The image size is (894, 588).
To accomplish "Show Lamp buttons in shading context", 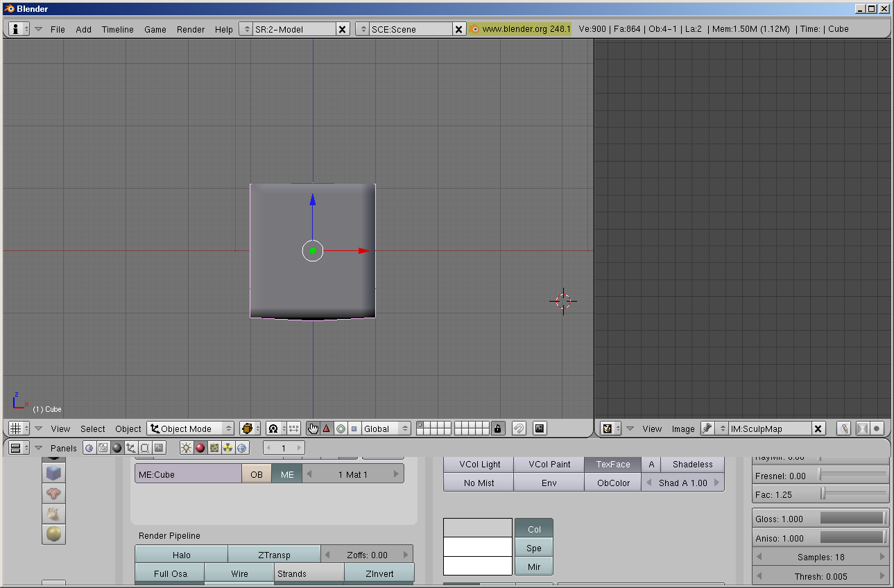I will pos(186,448).
